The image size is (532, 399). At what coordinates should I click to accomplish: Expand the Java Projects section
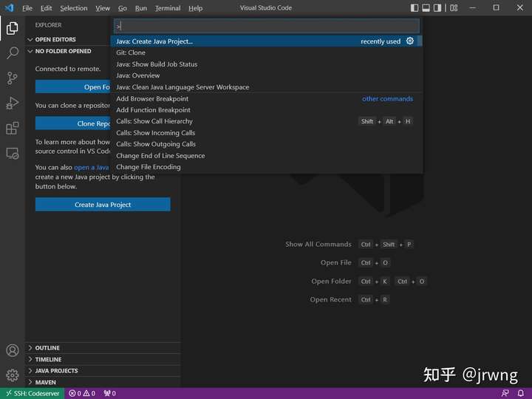click(x=103, y=371)
